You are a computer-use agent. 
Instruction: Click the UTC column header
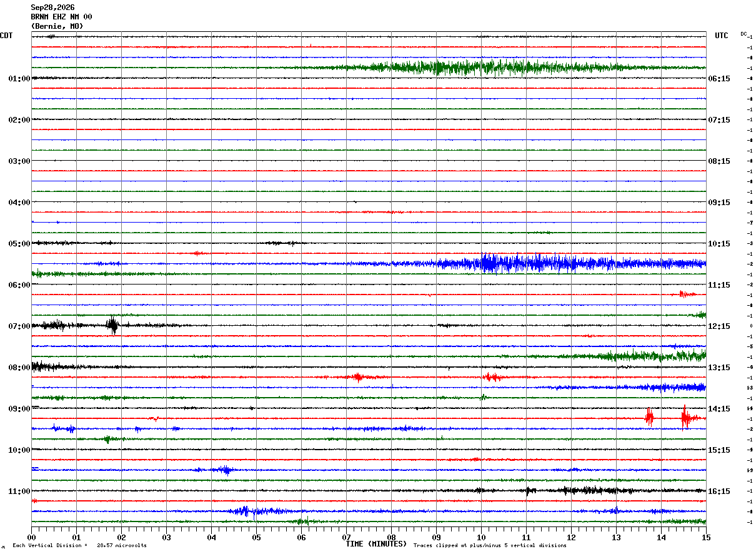pyautogui.click(x=722, y=36)
